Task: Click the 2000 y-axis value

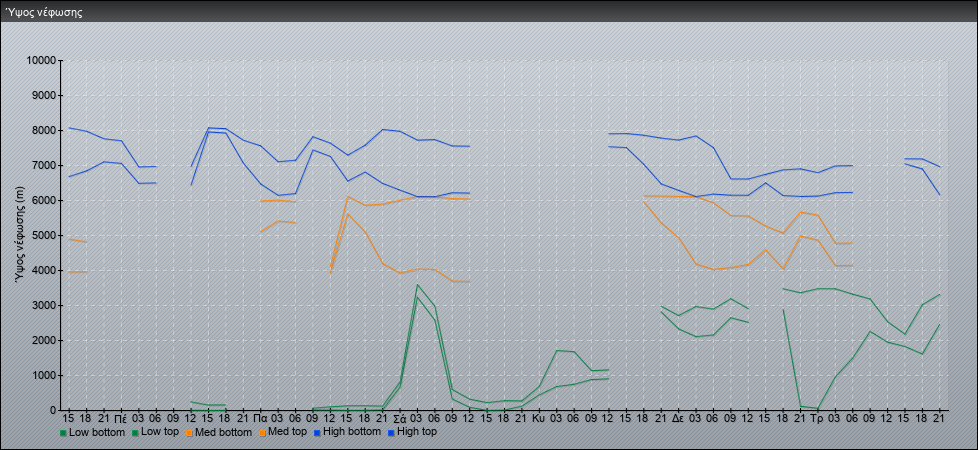Action: [44, 340]
